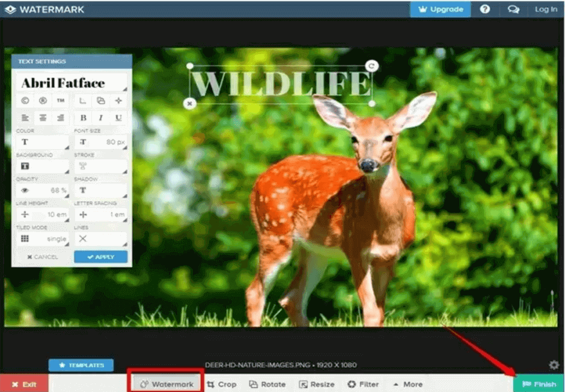Viewport: 565px width, 392px height.
Task: Switch to the Watermark tab
Action: tap(165, 384)
